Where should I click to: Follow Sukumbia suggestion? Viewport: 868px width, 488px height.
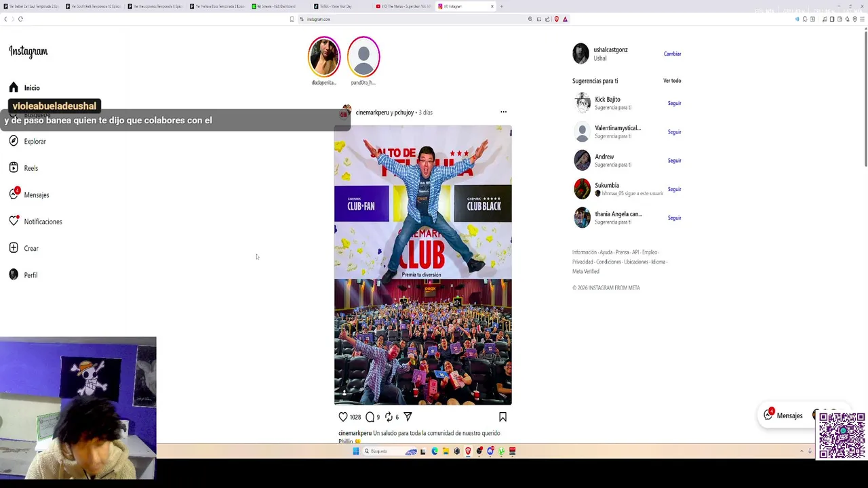coord(674,189)
